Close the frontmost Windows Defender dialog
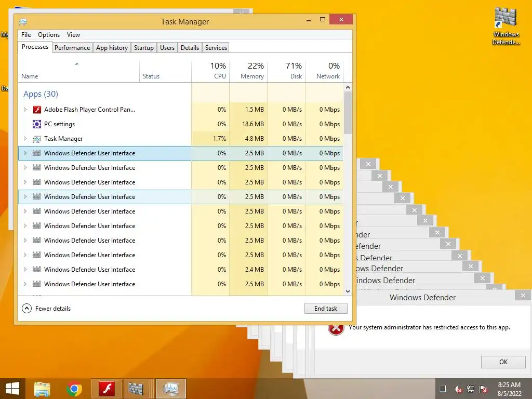Image resolution: width=532 pixels, height=399 pixels. pos(523,296)
